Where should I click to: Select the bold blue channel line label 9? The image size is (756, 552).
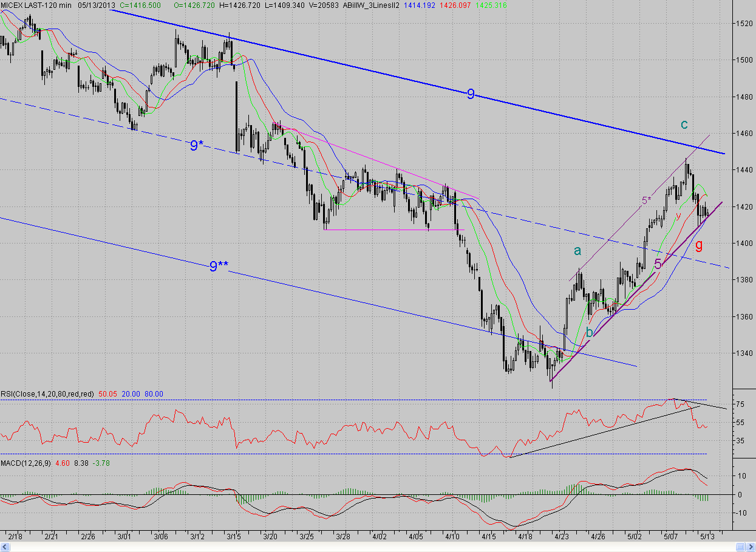tap(471, 94)
